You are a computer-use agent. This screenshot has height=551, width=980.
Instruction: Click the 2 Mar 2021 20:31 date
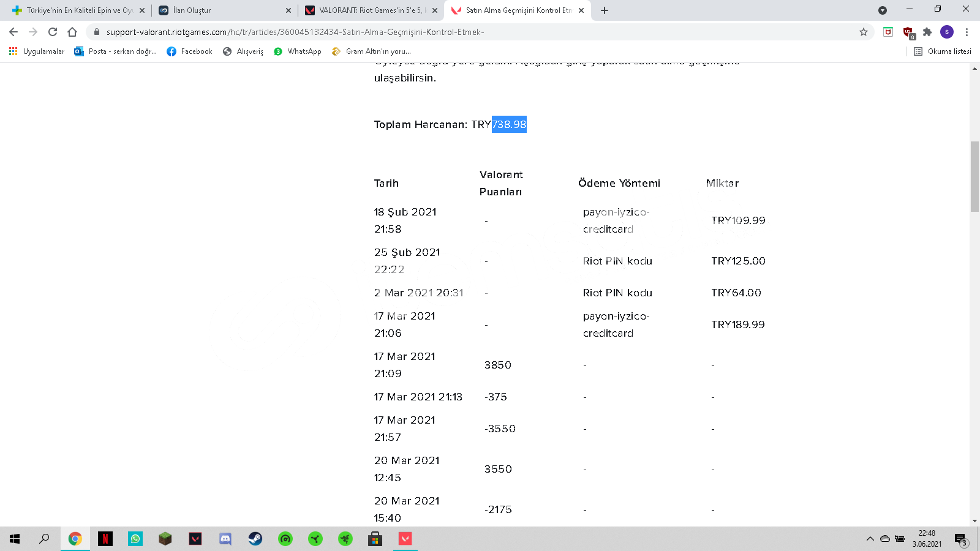419,293
